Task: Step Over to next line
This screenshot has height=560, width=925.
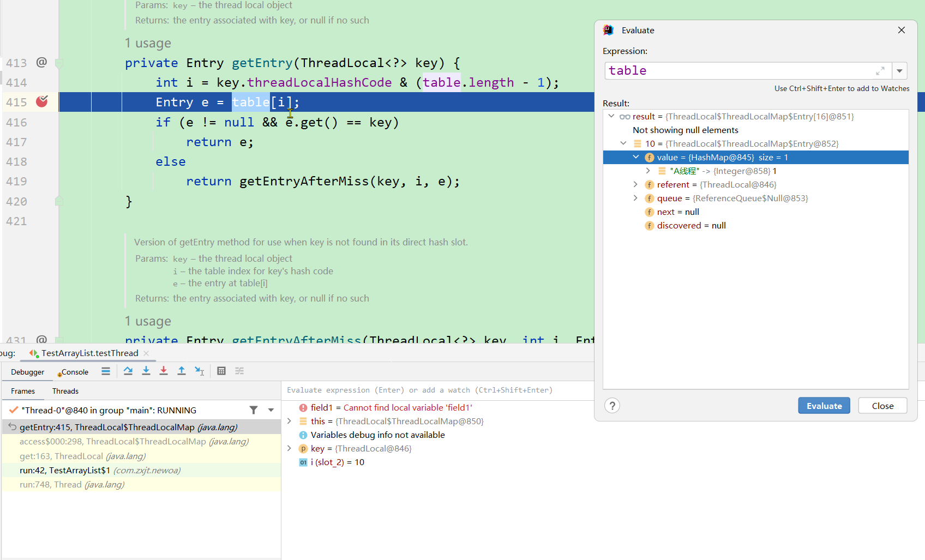Action: click(128, 371)
